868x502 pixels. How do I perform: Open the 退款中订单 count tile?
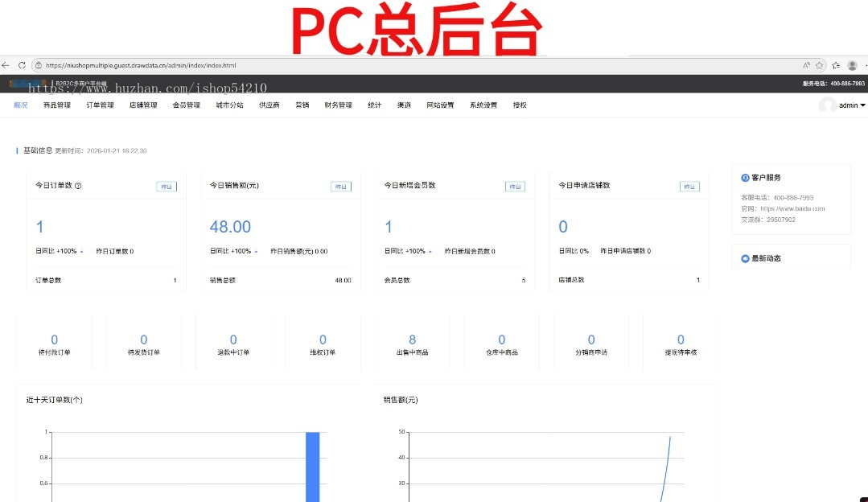(x=233, y=344)
